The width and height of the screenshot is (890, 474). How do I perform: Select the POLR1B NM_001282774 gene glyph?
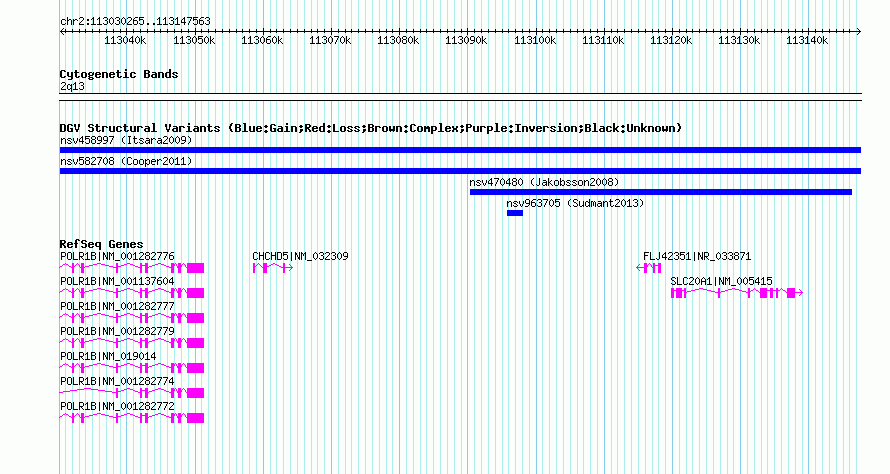point(132,393)
